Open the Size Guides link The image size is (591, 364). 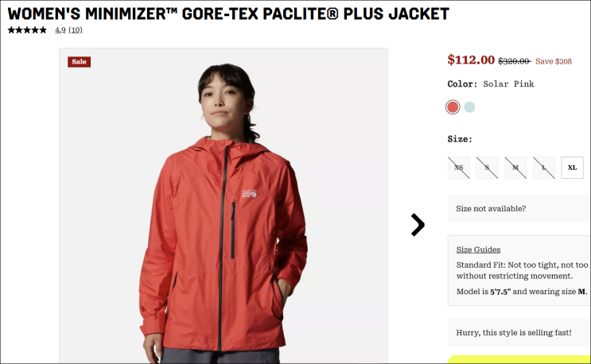[x=478, y=250]
